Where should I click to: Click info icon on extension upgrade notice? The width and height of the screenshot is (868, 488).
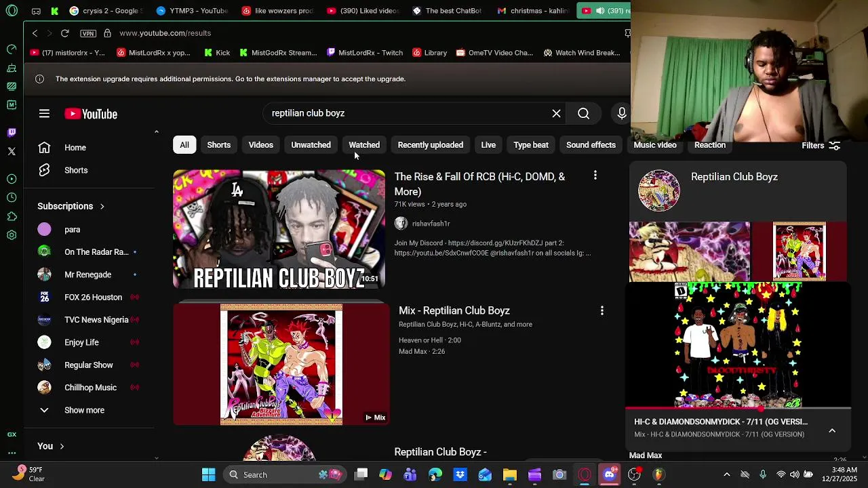(x=39, y=79)
